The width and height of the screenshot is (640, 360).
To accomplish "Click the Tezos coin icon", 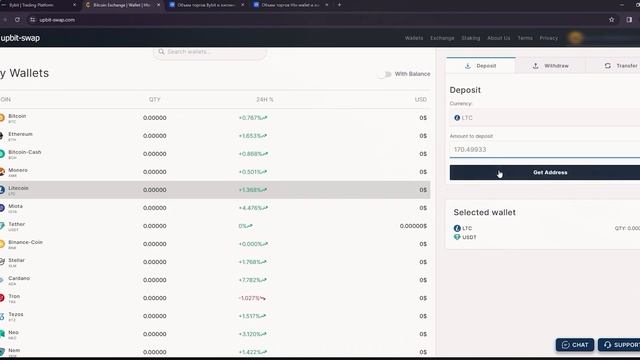I will (x=2, y=316).
